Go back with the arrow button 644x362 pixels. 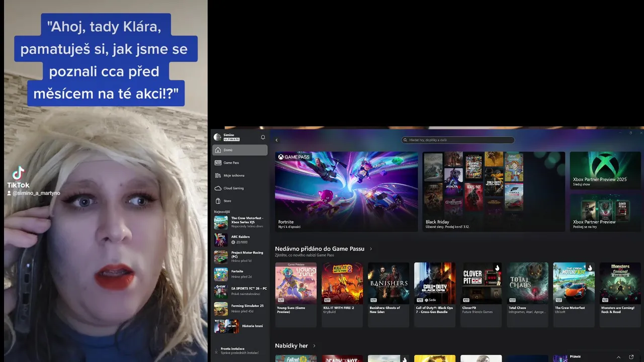(276, 140)
